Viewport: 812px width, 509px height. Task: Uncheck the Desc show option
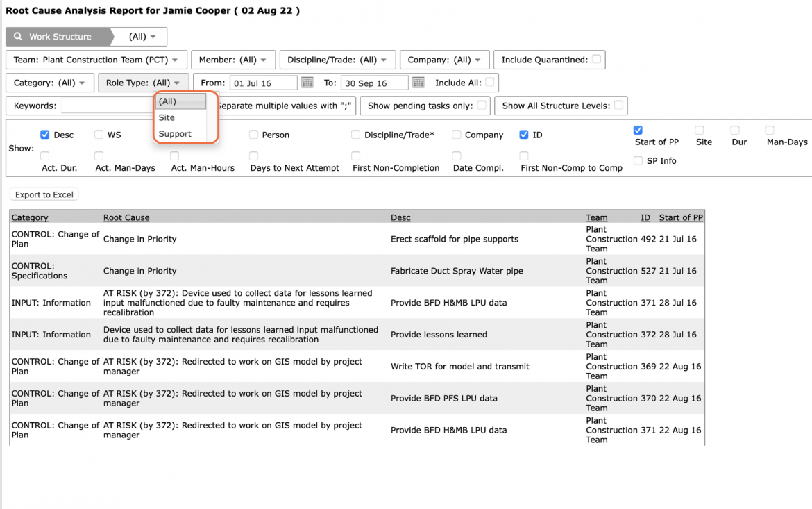pyautogui.click(x=45, y=135)
